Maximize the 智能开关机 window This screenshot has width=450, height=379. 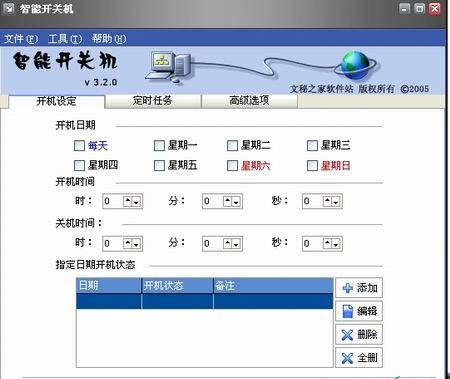click(x=420, y=8)
